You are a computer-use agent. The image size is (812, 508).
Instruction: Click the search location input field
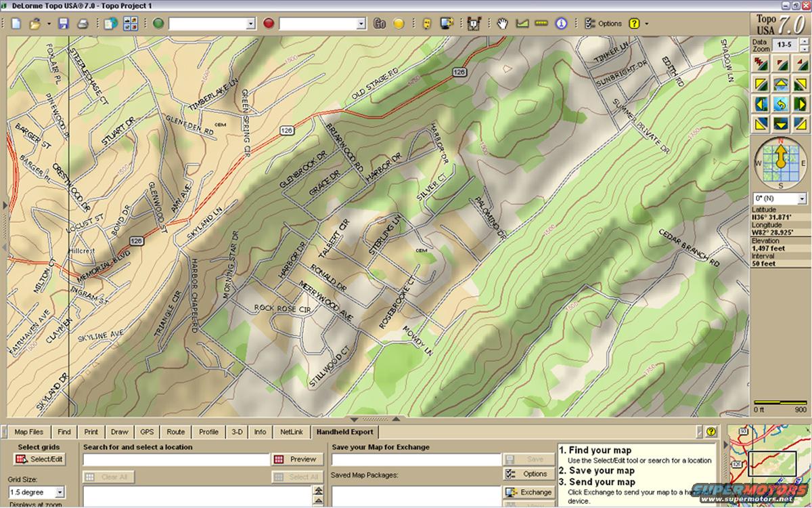(176, 459)
